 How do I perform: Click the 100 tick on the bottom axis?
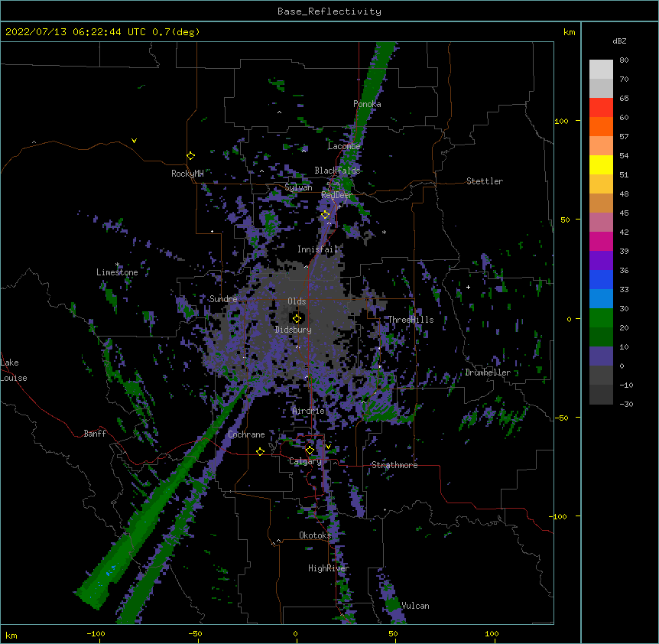492,633
